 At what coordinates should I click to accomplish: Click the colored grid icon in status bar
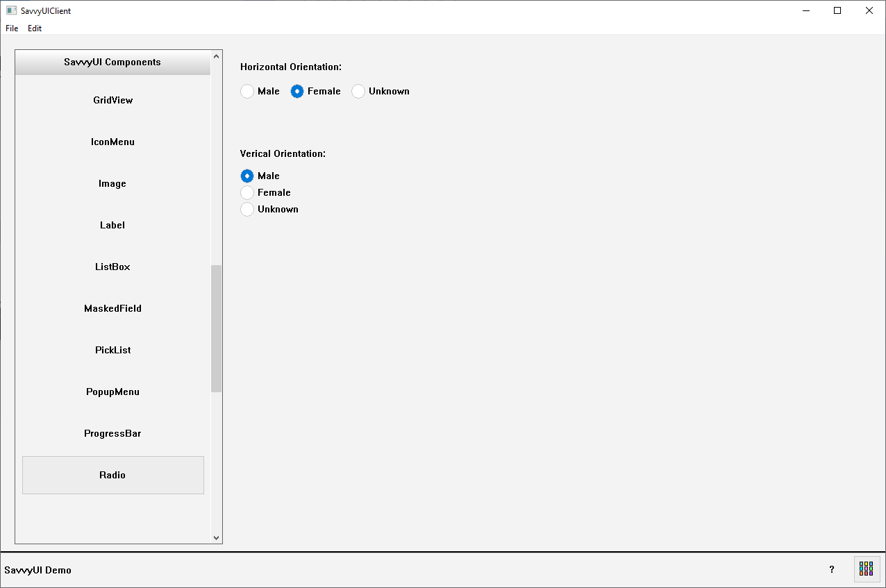point(866,569)
